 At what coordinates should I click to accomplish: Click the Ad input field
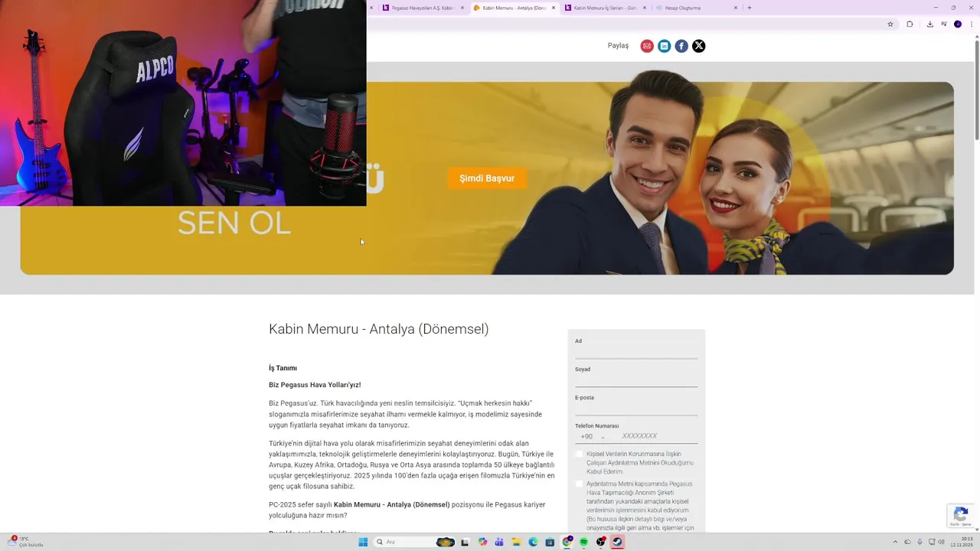(x=636, y=351)
